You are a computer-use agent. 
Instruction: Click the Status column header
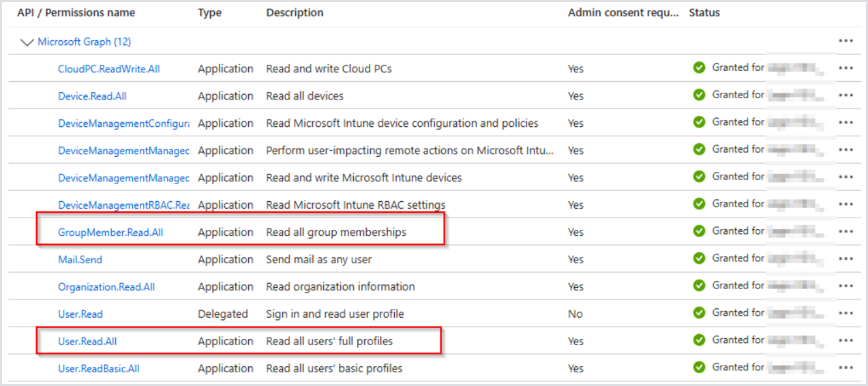tap(704, 13)
